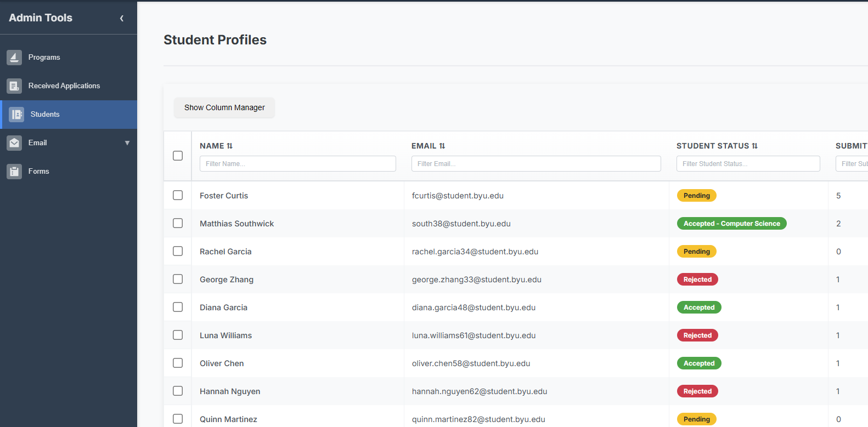Sort table by Name column arrows
The image size is (868, 427).
tap(230, 146)
